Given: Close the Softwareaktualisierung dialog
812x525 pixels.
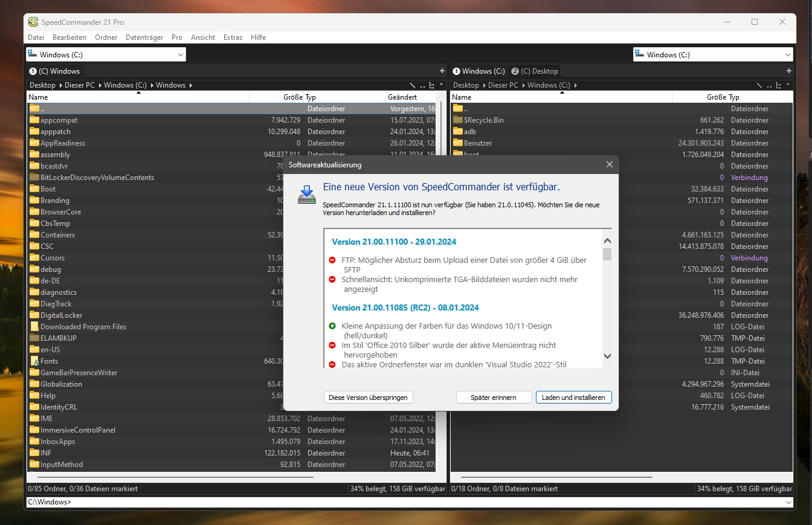Looking at the screenshot, I should (x=609, y=164).
